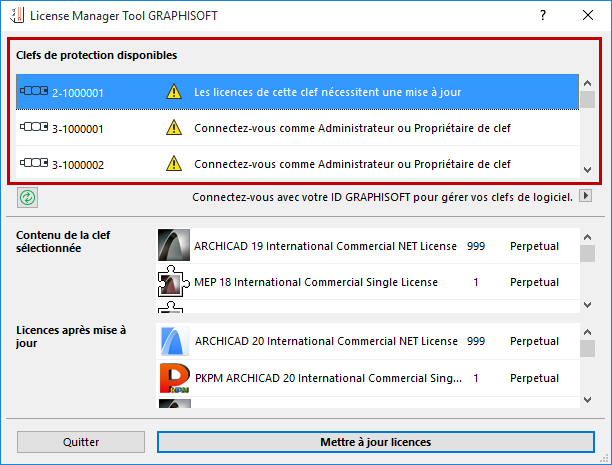The height and width of the screenshot is (465, 612).
Task: Click the dongle icon beside 3-1000002
Action: [34, 163]
